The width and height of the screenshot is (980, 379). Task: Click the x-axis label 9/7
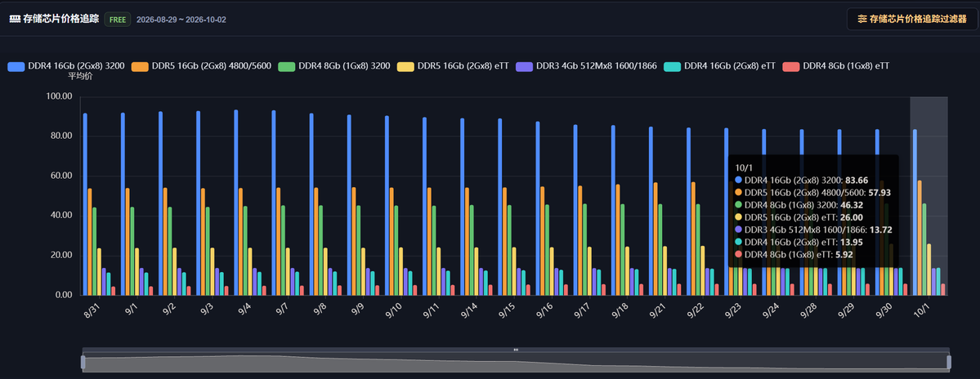point(282,310)
